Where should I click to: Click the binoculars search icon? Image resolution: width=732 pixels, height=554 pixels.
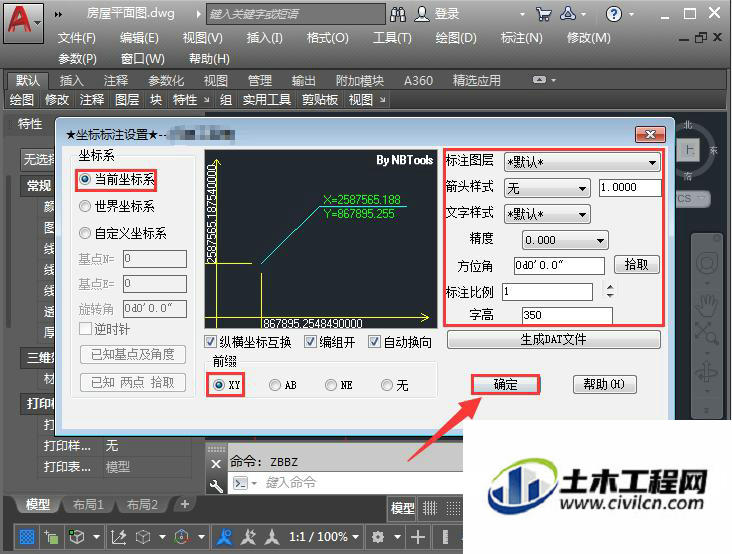point(398,14)
